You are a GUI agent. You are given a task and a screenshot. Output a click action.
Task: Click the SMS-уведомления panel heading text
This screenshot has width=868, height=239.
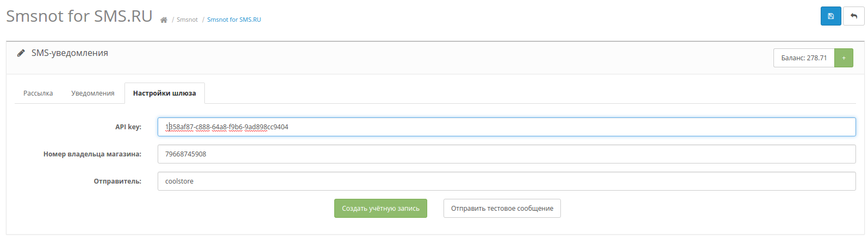tap(70, 53)
